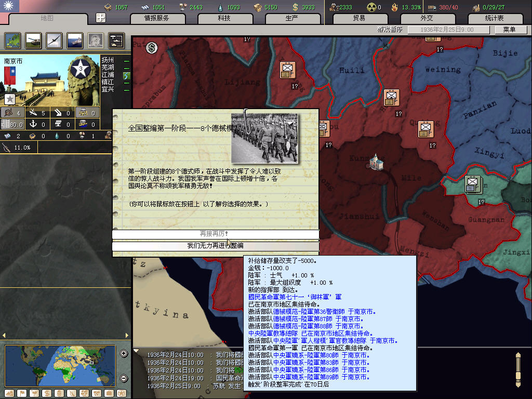Toggle the terrain map mode button

point(9,393)
